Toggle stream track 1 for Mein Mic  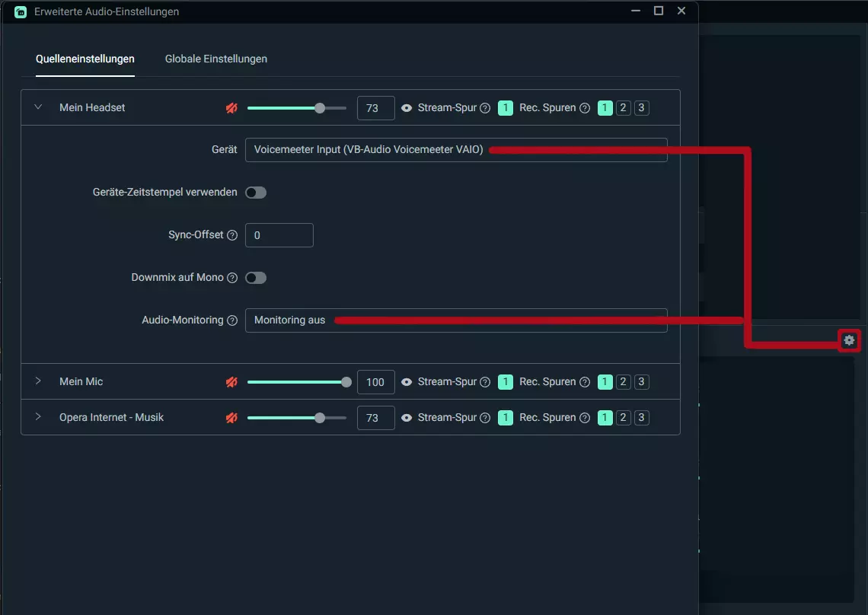506,382
